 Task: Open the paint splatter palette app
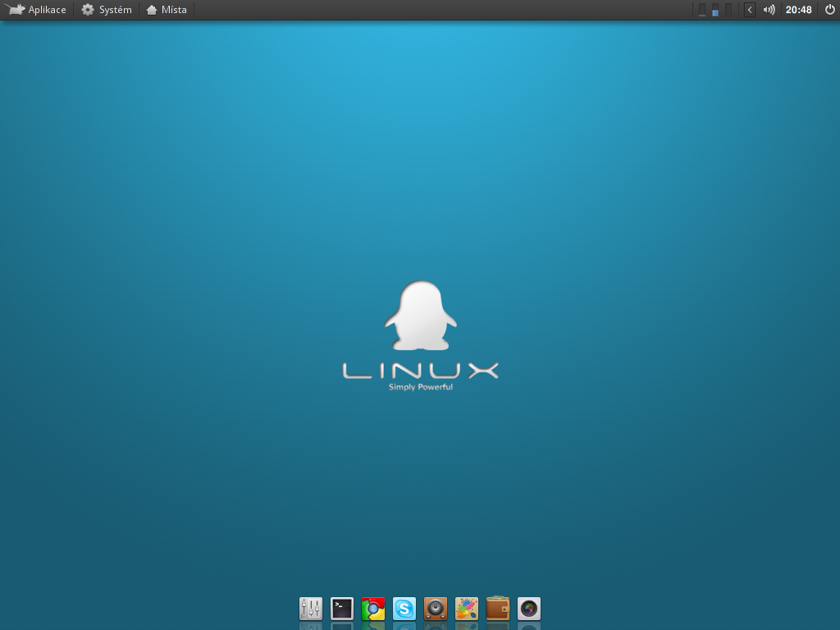point(467,609)
